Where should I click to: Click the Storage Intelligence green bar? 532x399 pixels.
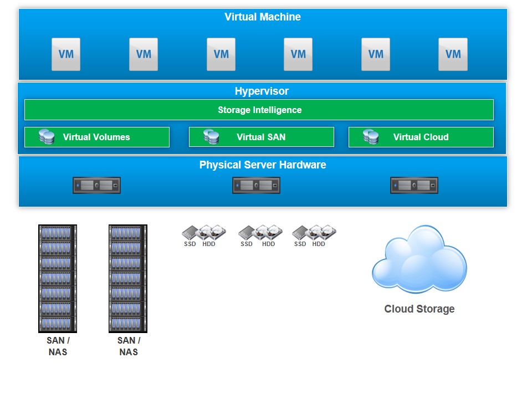coord(259,110)
